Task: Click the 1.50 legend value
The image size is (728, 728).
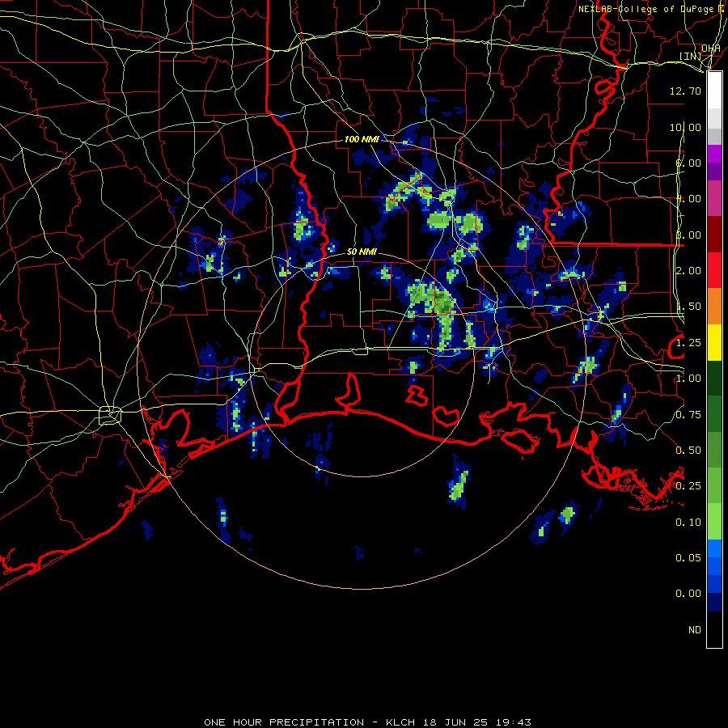Action: (x=688, y=307)
